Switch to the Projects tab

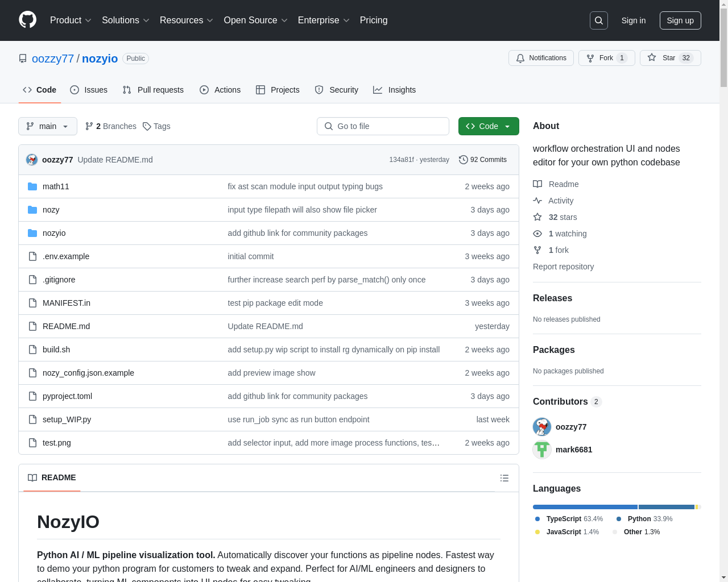(x=278, y=90)
